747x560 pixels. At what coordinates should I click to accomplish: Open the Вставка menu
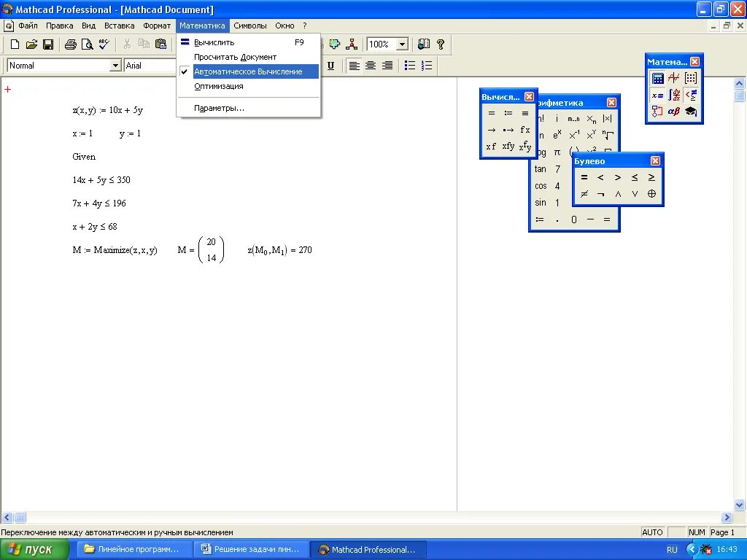119,26
